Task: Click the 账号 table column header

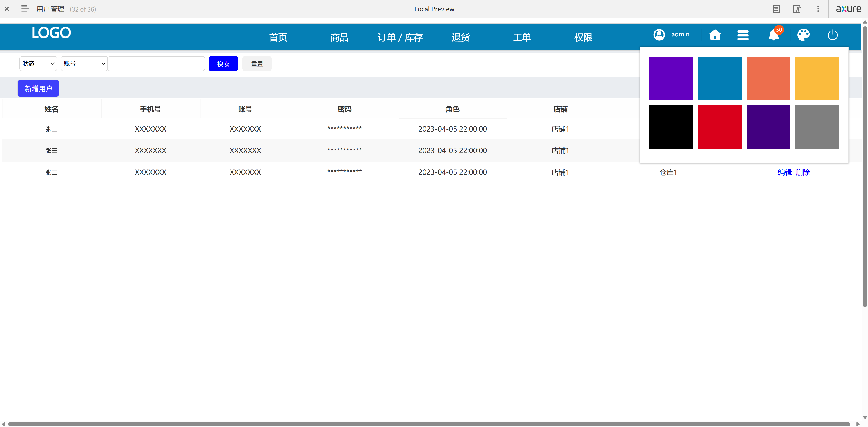Action: click(x=245, y=109)
